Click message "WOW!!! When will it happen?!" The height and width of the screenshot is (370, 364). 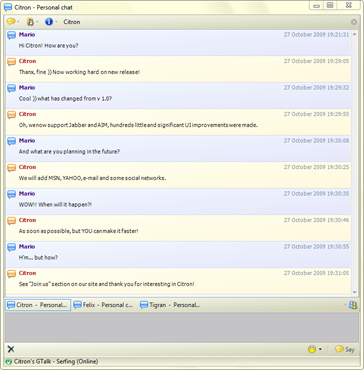click(x=55, y=204)
